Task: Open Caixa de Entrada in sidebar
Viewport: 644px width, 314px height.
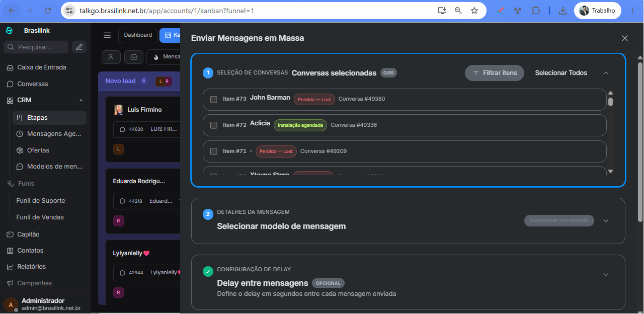Action: pos(42,67)
